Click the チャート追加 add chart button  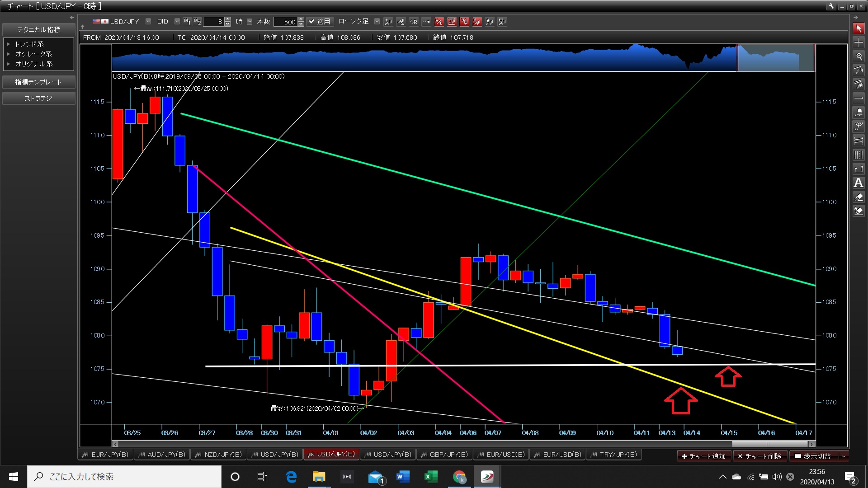(x=703, y=456)
